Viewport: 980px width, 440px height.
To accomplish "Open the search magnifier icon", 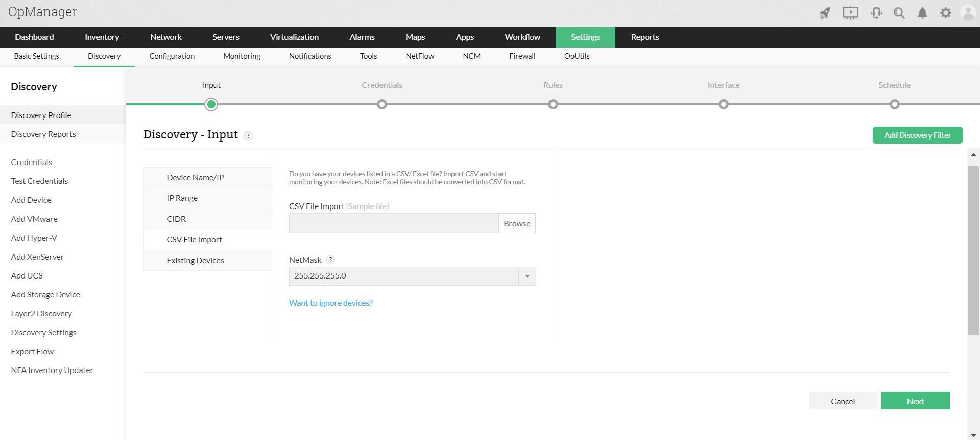I will 899,13.
